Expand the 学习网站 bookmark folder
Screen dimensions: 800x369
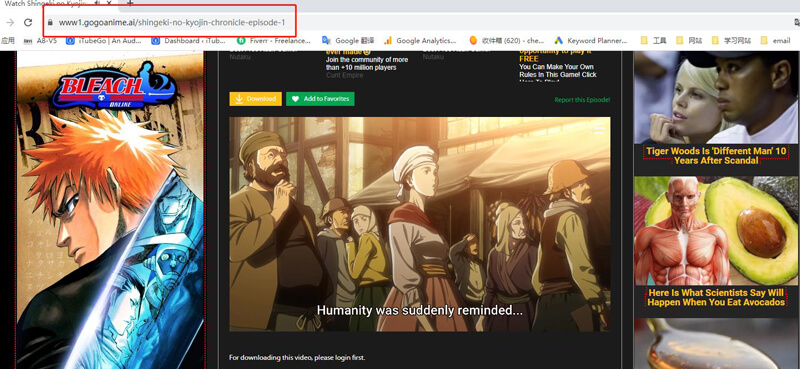pyautogui.click(x=731, y=40)
